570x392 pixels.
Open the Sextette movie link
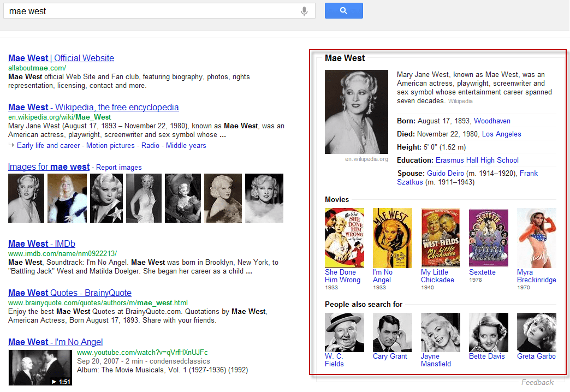[x=482, y=272]
